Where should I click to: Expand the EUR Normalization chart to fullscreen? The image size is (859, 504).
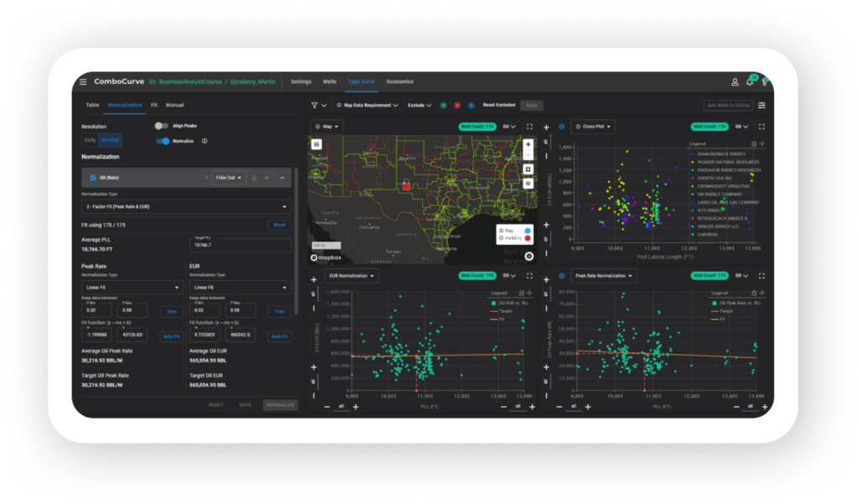pyautogui.click(x=529, y=276)
